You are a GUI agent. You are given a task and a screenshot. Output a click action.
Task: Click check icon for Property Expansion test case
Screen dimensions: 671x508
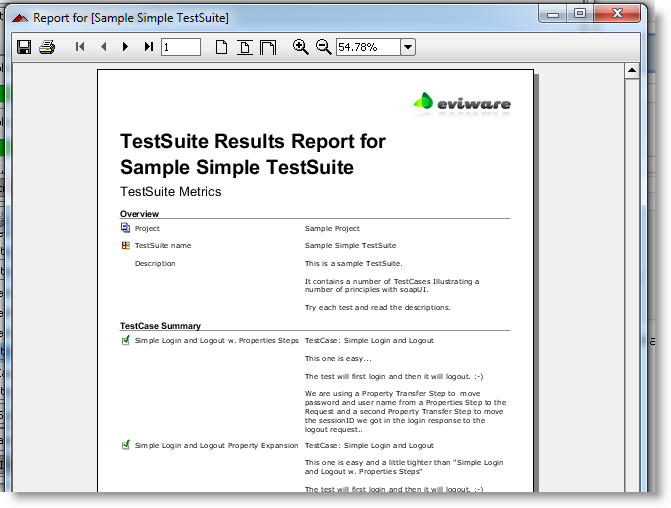(125, 445)
